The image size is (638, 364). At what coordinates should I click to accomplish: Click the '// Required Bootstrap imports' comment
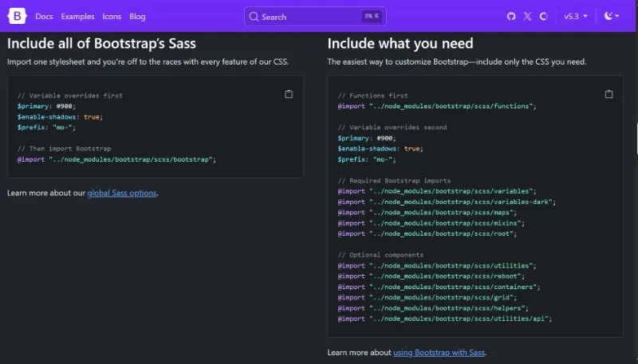tap(394, 180)
